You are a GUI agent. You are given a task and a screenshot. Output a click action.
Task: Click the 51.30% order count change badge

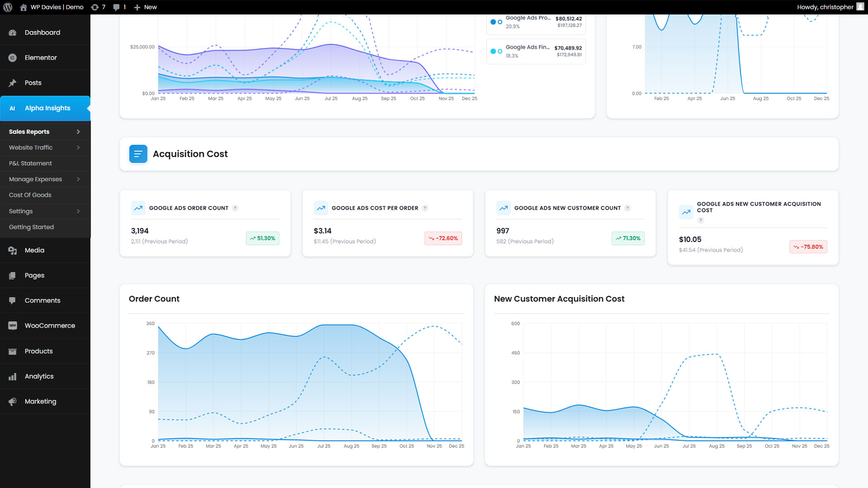262,239
